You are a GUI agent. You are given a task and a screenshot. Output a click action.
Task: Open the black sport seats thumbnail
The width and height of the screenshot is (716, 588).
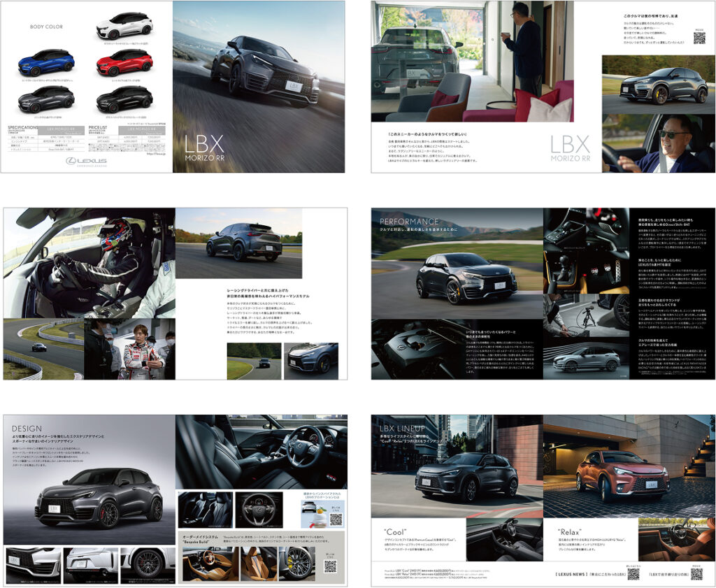[205, 510]
